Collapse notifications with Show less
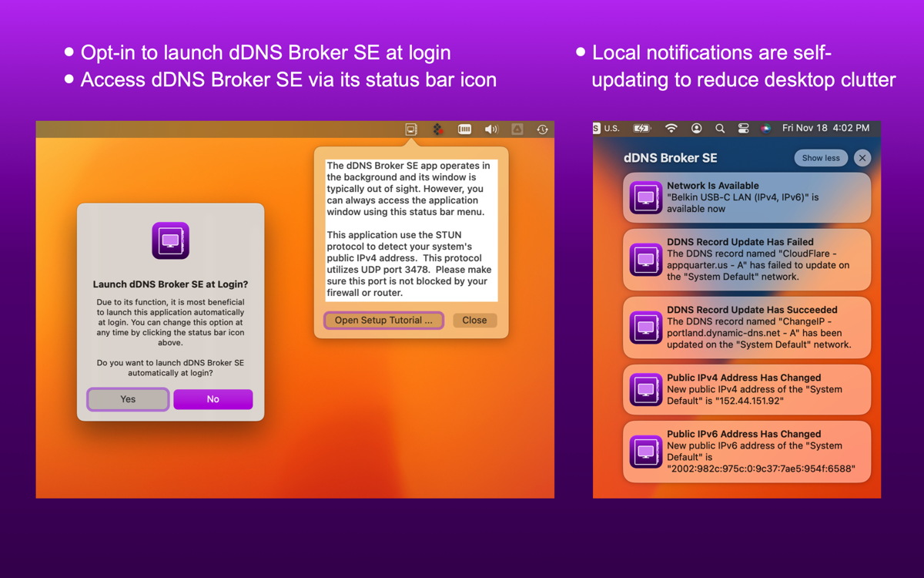Image resolution: width=924 pixels, height=578 pixels. pos(821,158)
